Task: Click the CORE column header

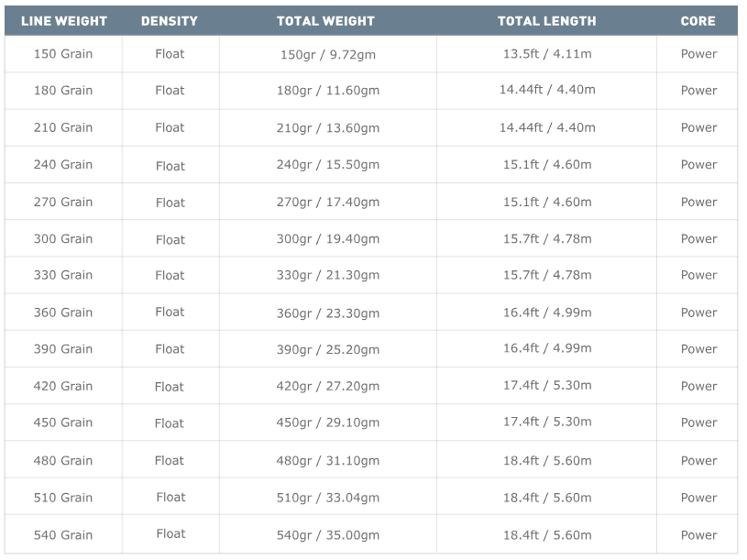Action: coord(698,21)
